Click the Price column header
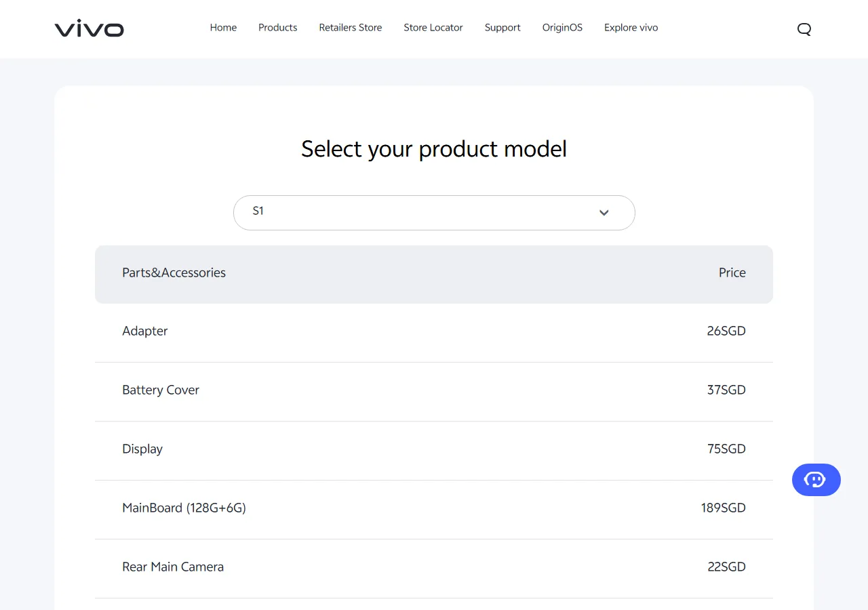The image size is (868, 610). coord(732,273)
